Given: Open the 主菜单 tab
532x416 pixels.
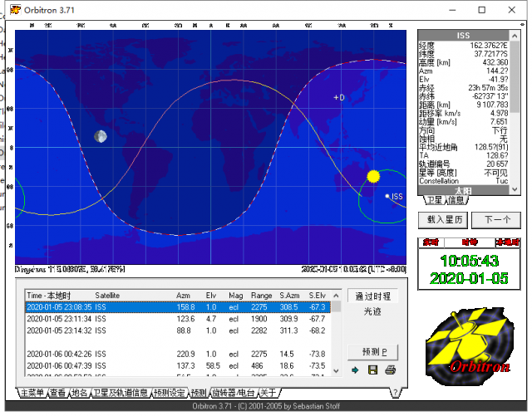Looking at the screenshot, I should pyautogui.click(x=32, y=393).
